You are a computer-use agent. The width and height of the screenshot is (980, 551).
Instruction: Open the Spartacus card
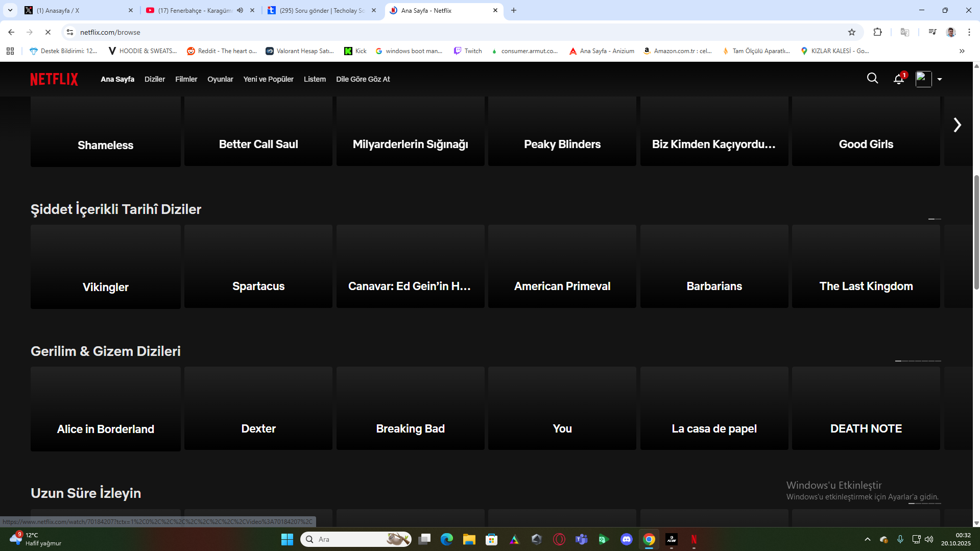pyautogui.click(x=258, y=266)
